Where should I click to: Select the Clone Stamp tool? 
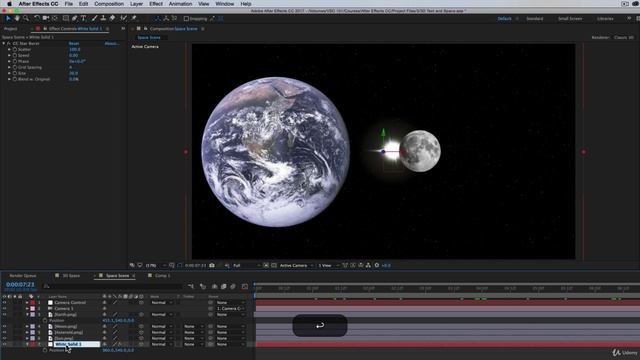[x=103, y=18]
